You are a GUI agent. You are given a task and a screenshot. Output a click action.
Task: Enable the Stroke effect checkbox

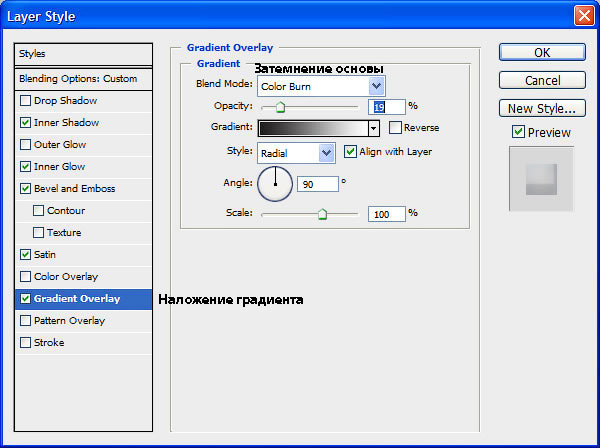click(x=25, y=342)
